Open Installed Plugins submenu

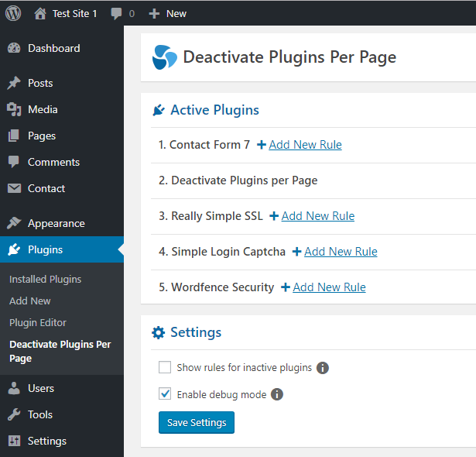(45, 280)
